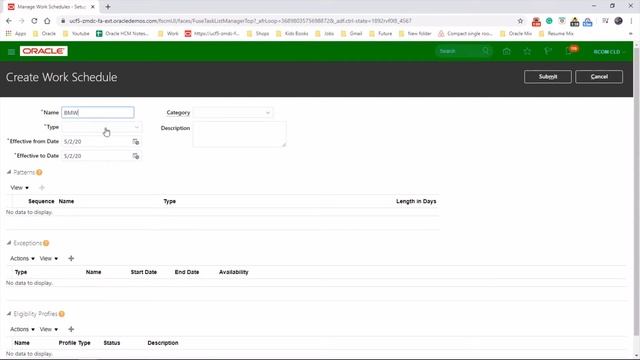Go to the Home icon in header
This screenshot has width=640, height=360.
[507, 51]
